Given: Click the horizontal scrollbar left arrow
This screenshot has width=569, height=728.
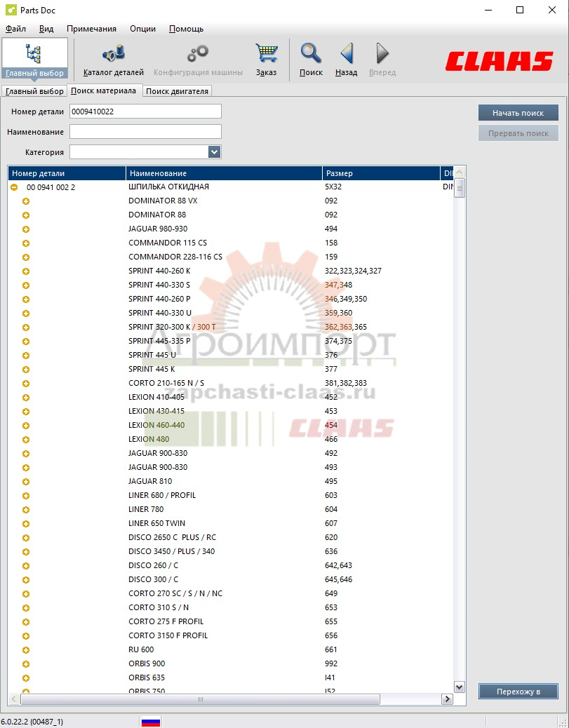Looking at the screenshot, I should [14, 699].
